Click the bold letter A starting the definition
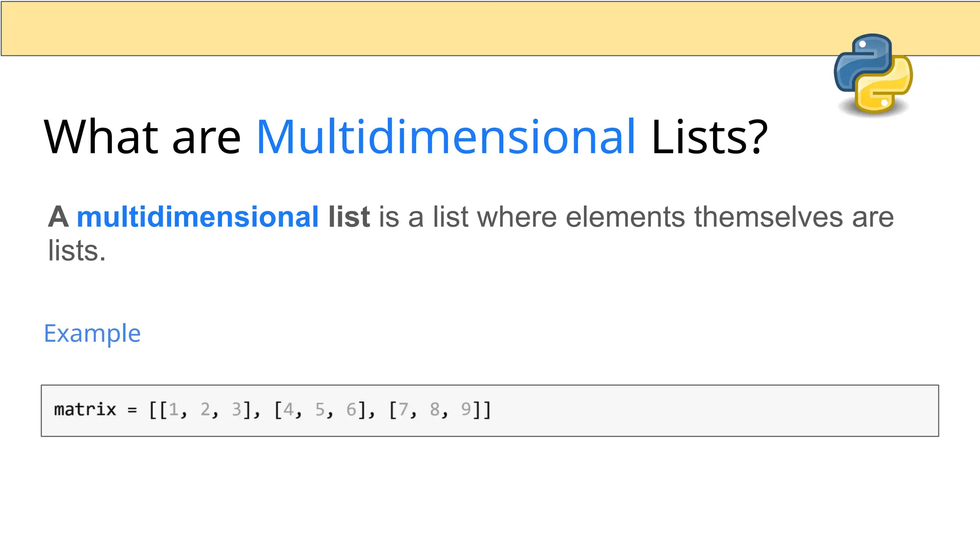The width and height of the screenshot is (980, 551). coord(58,217)
